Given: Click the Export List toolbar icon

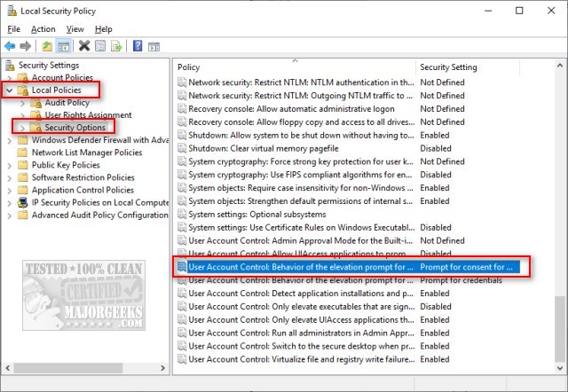Looking at the screenshot, I should [x=116, y=46].
